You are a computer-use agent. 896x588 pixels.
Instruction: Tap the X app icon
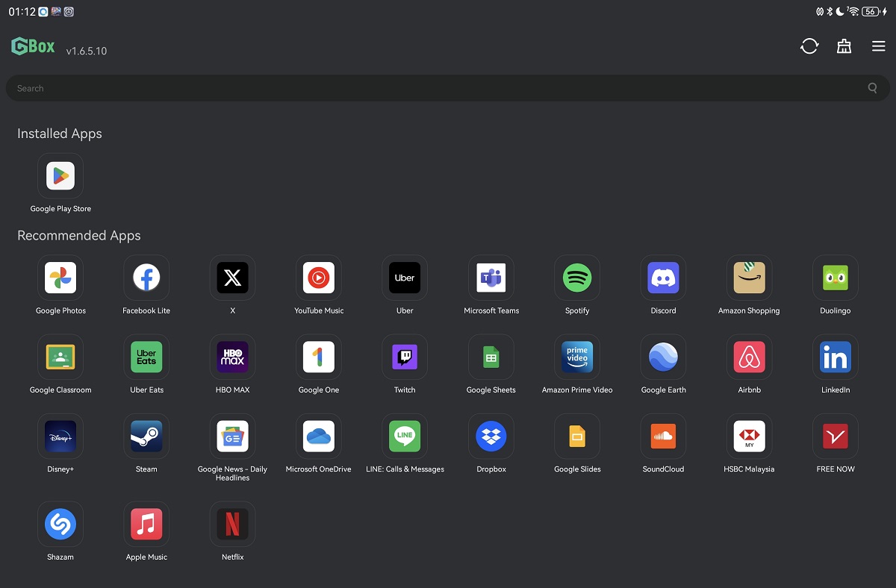[x=233, y=278]
